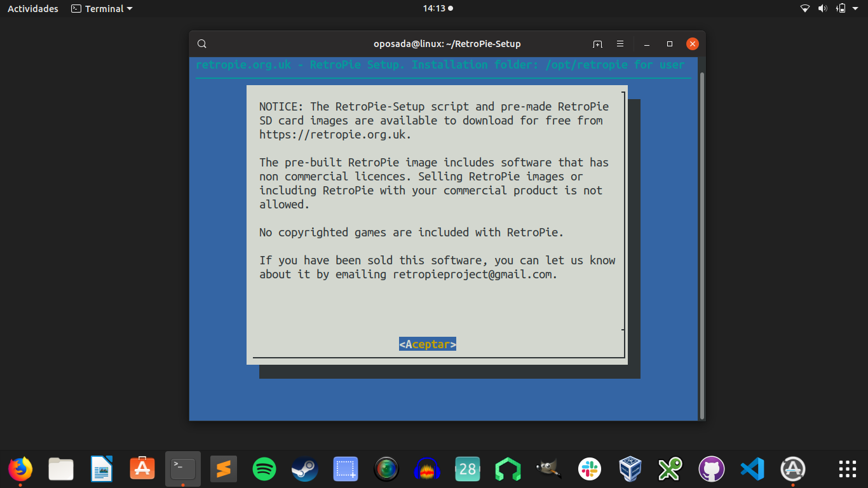
Task: Select the Aceptar button in the dialog
Action: coord(427,344)
